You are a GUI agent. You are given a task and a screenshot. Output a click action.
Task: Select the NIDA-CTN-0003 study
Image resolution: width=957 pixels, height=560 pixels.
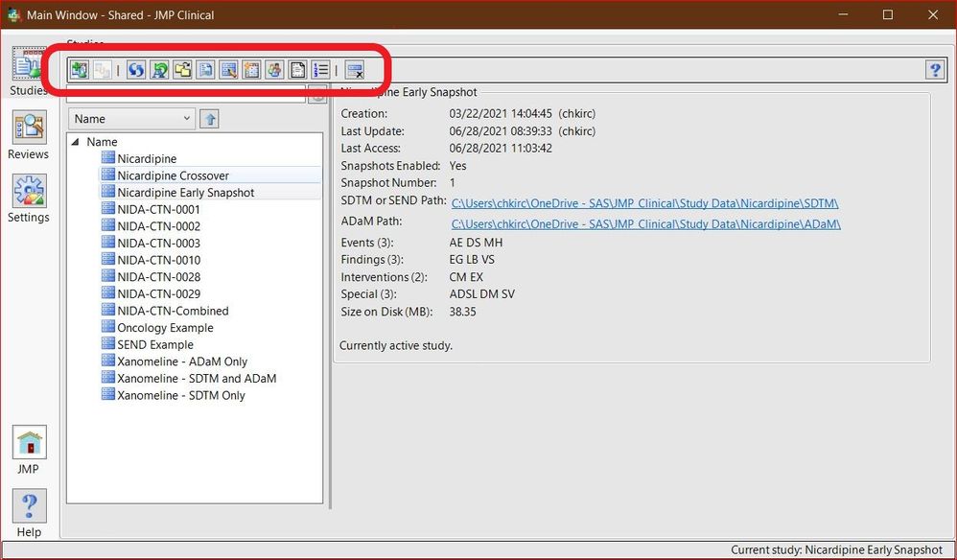[x=158, y=244]
